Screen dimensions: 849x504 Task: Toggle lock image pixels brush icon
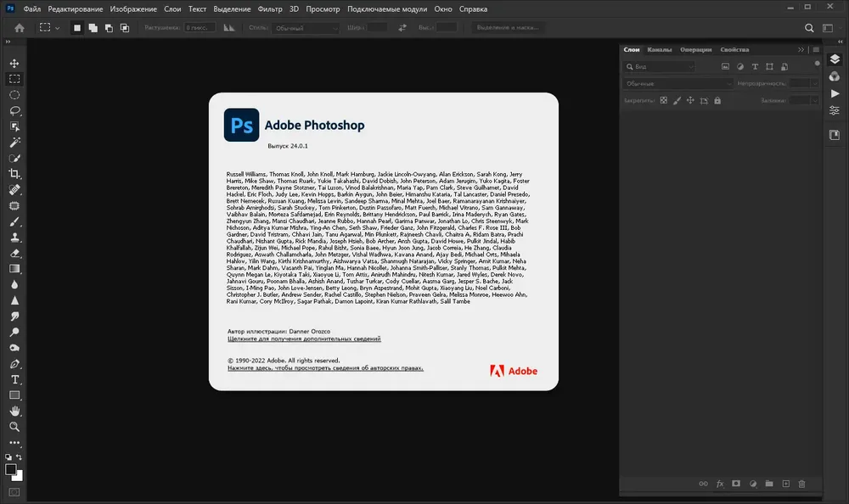point(677,100)
